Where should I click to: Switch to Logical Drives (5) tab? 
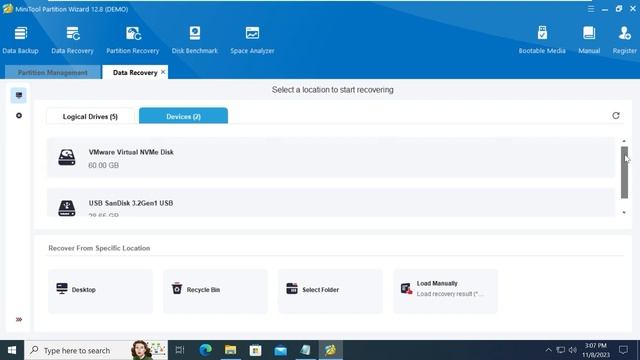pyautogui.click(x=90, y=116)
